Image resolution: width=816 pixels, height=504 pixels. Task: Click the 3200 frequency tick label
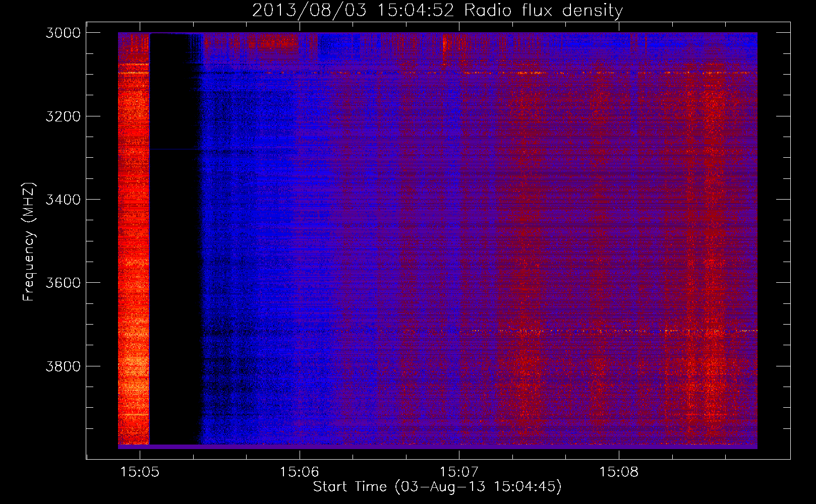(63, 116)
